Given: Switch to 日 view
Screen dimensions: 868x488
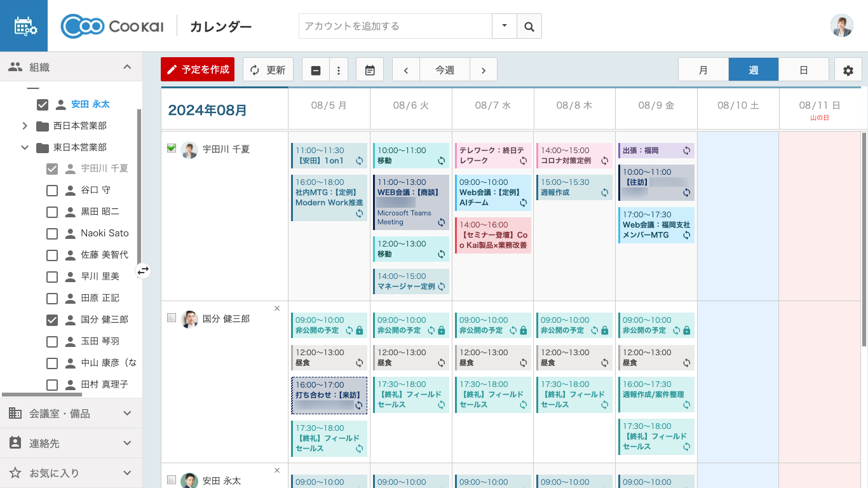Looking at the screenshot, I should [x=804, y=70].
